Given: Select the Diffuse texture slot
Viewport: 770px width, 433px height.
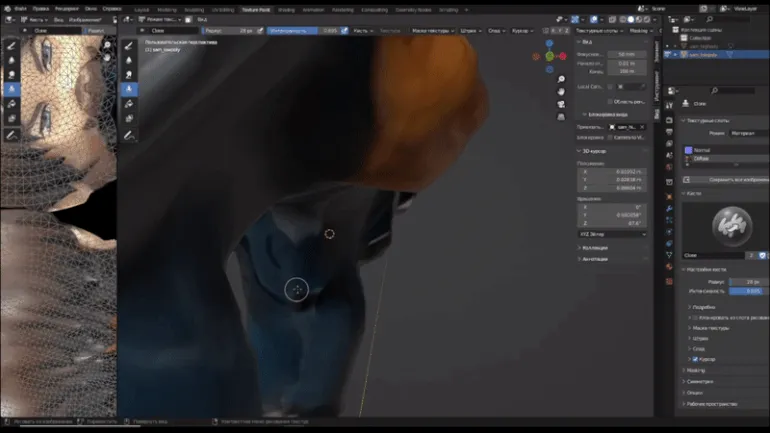Looking at the screenshot, I should coord(702,158).
